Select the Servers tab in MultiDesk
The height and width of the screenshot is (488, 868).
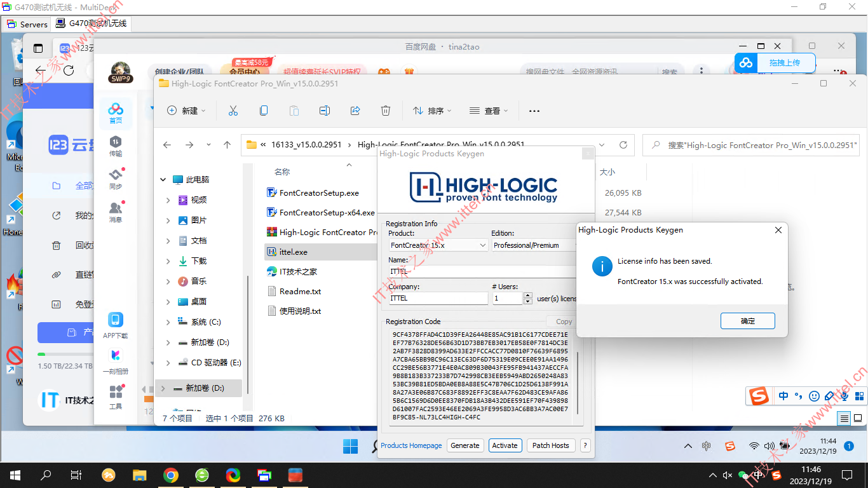[x=27, y=24]
